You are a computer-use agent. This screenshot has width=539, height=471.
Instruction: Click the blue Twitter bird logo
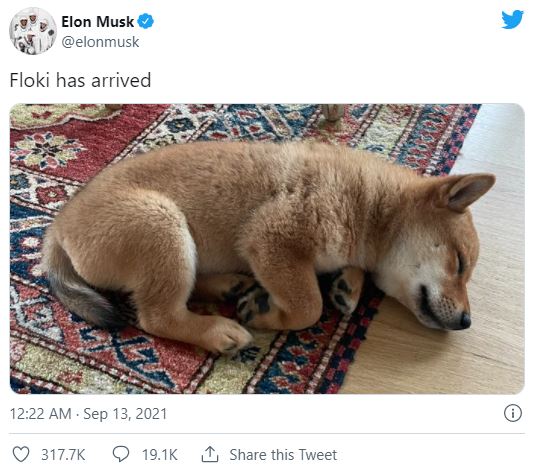pyautogui.click(x=512, y=20)
